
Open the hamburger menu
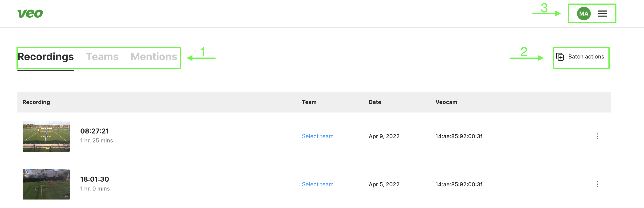[603, 13]
